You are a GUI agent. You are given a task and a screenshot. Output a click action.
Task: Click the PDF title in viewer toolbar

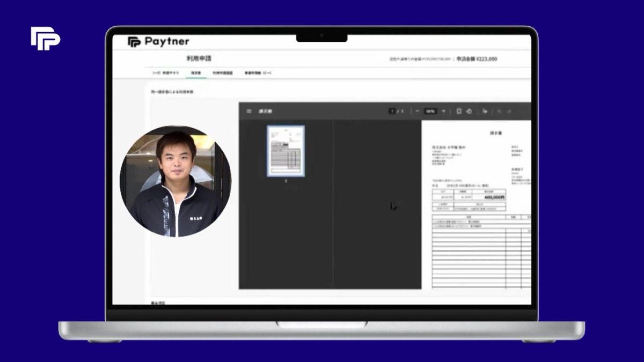point(266,111)
